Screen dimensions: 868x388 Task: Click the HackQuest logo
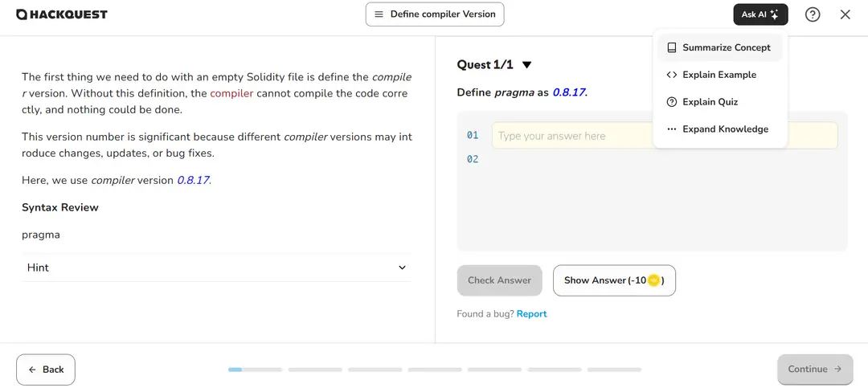(62, 14)
